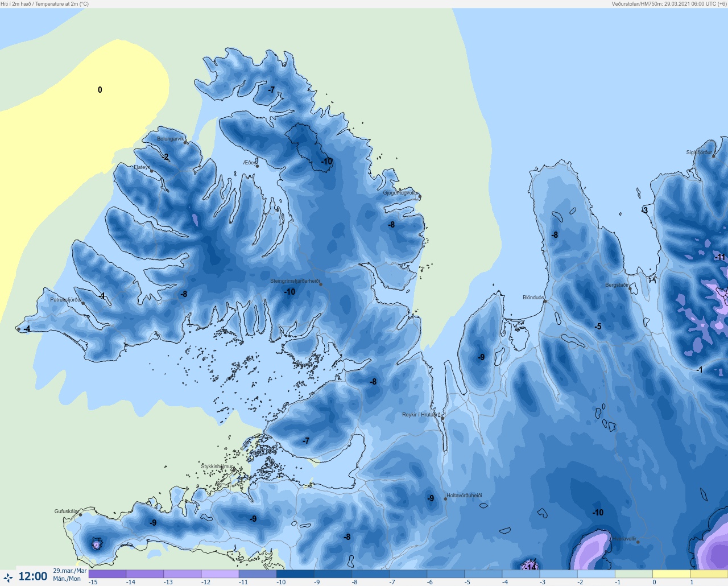
Task: Click the -11 value below Siglufjörður
Action: point(720,257)
